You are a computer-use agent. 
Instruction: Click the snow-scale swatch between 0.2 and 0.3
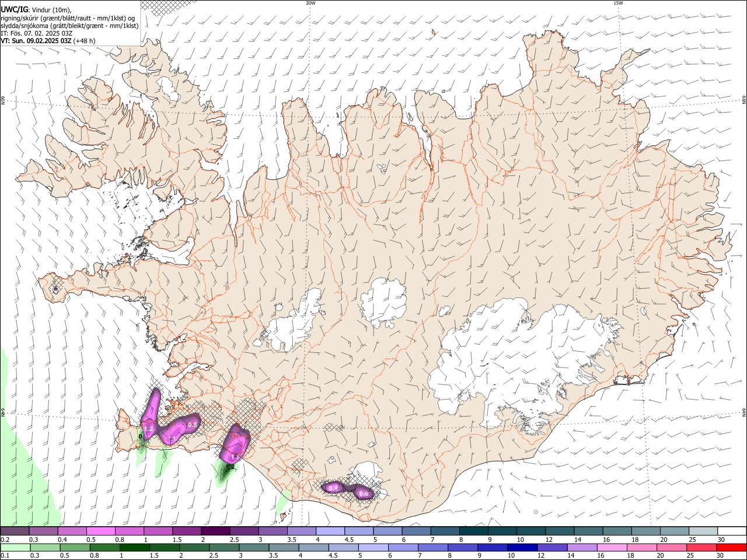point(15,531)
